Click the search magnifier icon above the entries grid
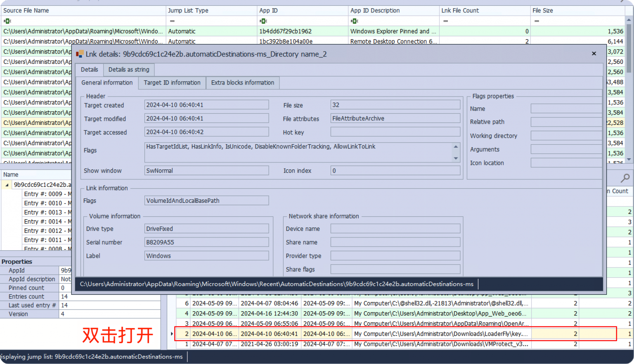The height and width of the screenshot is (364, 634). pyautogui.click(x=625, y=178)
